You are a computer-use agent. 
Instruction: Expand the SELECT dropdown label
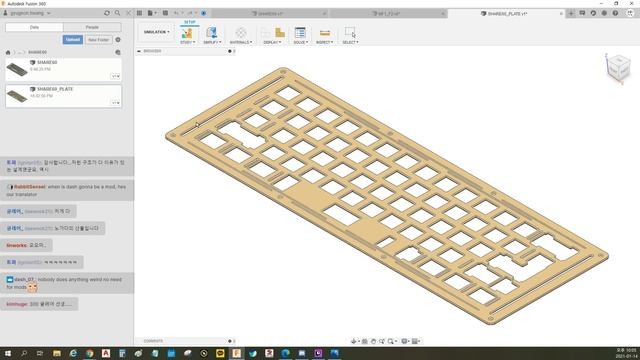(350, 42)
